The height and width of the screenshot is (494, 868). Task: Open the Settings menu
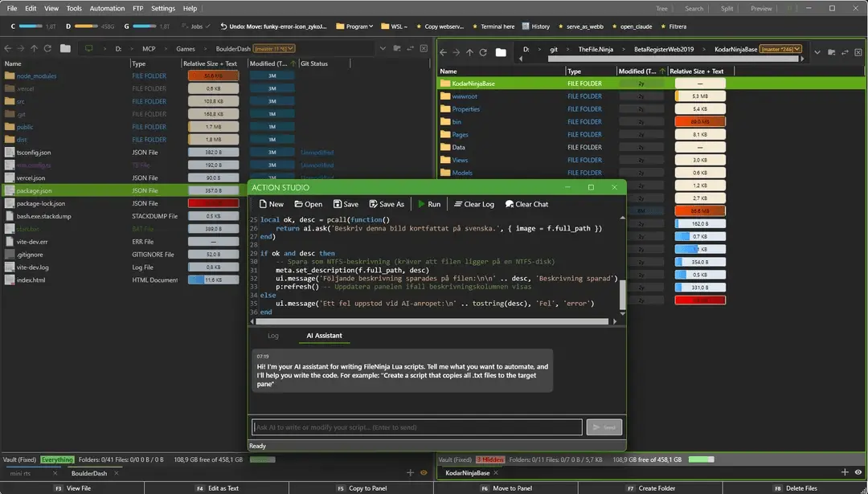[x=162, y=8]
